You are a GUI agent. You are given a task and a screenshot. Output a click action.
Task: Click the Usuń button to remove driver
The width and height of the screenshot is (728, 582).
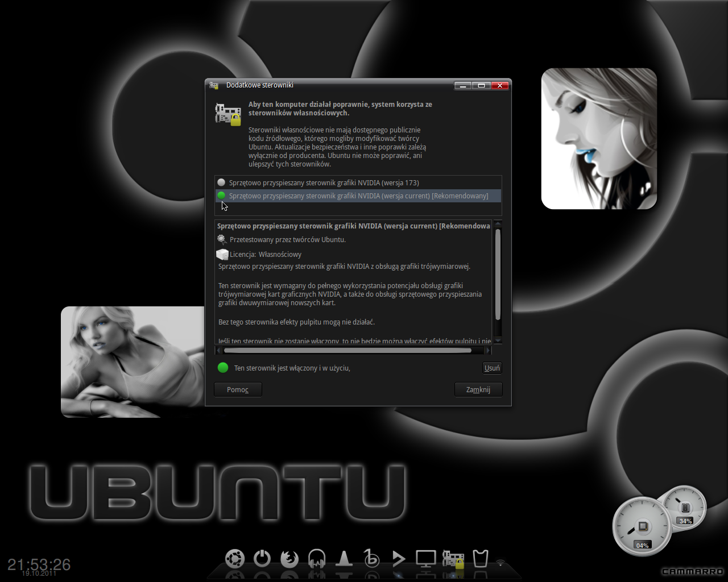click(x=492, y=368)
